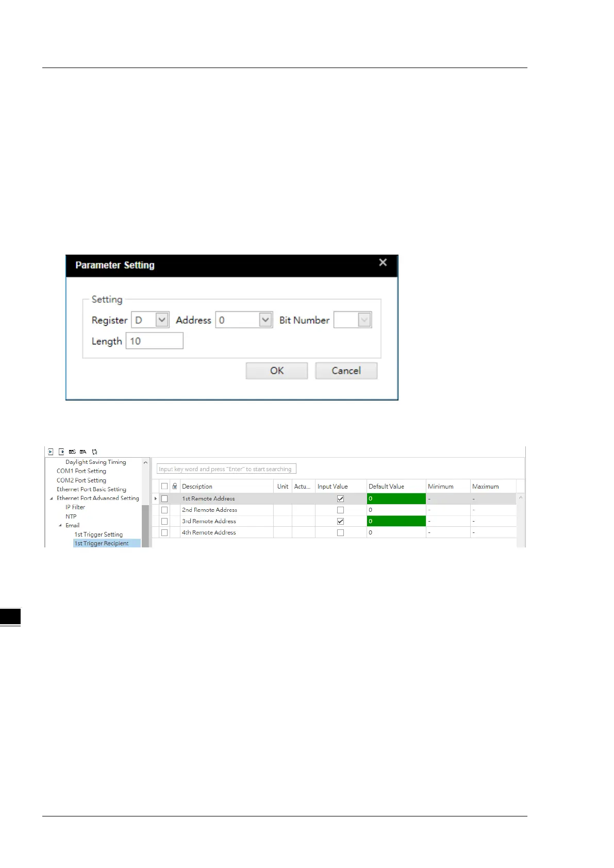This screenshot has height=868, width=614.
Task: Open the Address dropdown showing 0
Action: [x=265, y=320]
